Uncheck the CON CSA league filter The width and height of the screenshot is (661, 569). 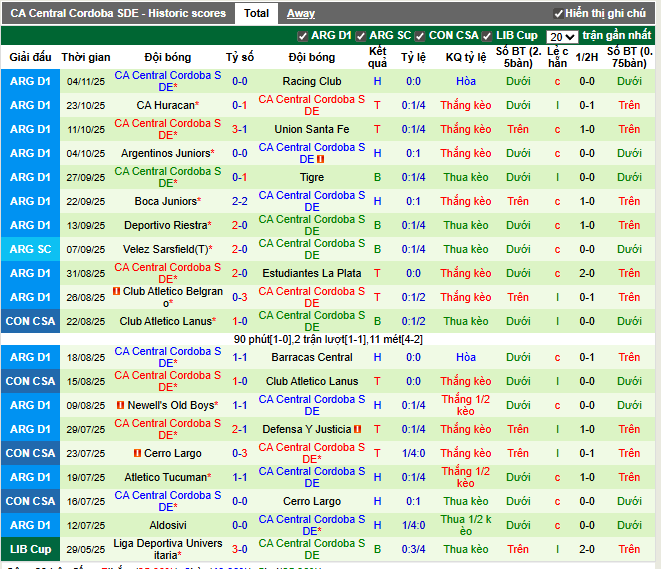419,36
